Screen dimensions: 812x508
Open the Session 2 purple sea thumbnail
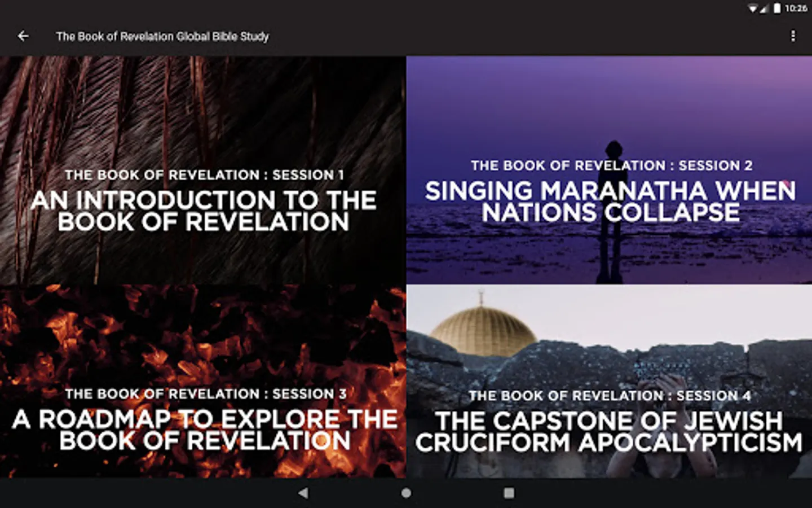609,169
